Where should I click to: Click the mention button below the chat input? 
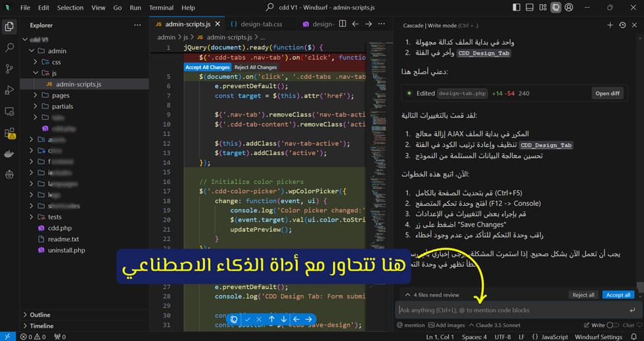(x=411, y=325)
